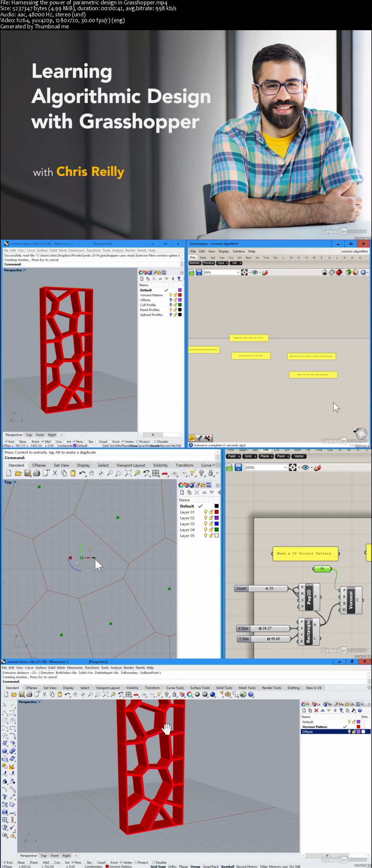Expand the Field panel in the Grasshopper Vec ribbon
Image resolution: width=372 pixels, height=868 pixels.
(x=234, y=456)
